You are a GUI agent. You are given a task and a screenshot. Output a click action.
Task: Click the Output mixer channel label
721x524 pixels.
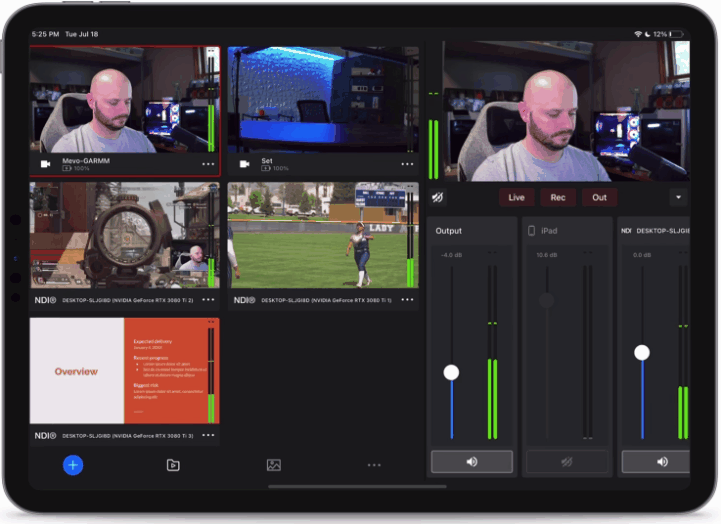(x=448, y=231)
